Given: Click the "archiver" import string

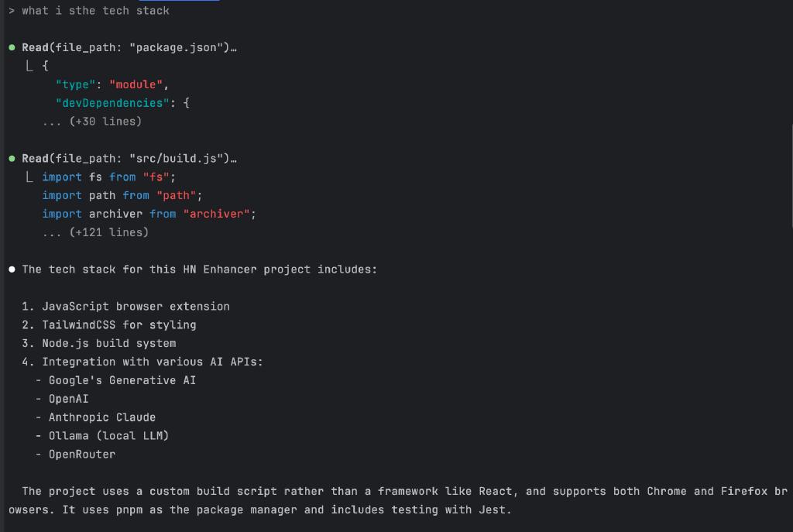Looking at the screenshot, I should pyautogui.click(x=217, y=214).
